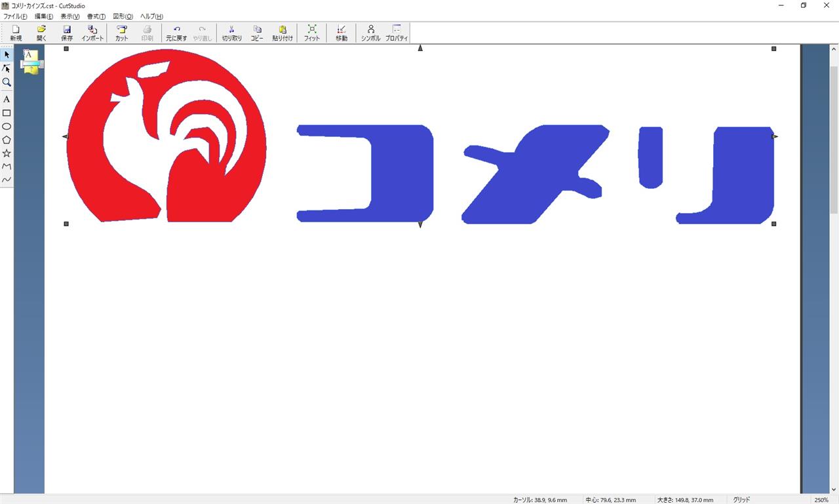Click the printer setup icon on canvas
The image size is (839, 504).
point(31,62)
